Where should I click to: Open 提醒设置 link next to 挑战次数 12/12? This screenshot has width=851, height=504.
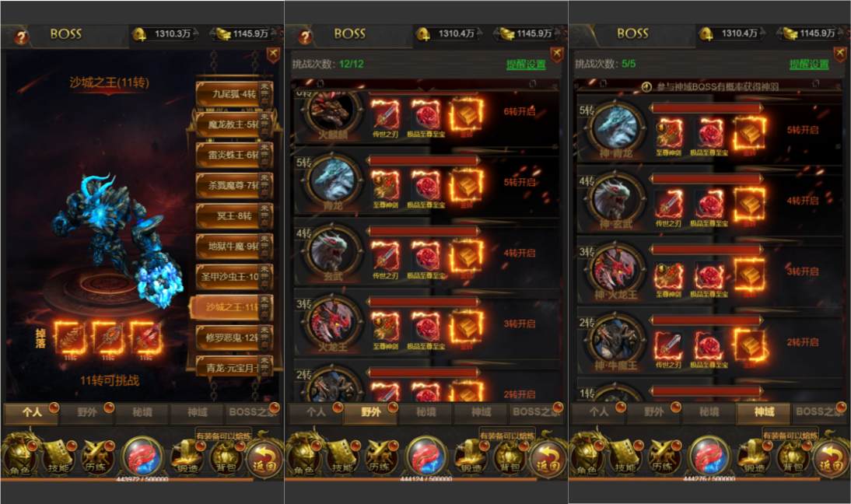(525, 65)
